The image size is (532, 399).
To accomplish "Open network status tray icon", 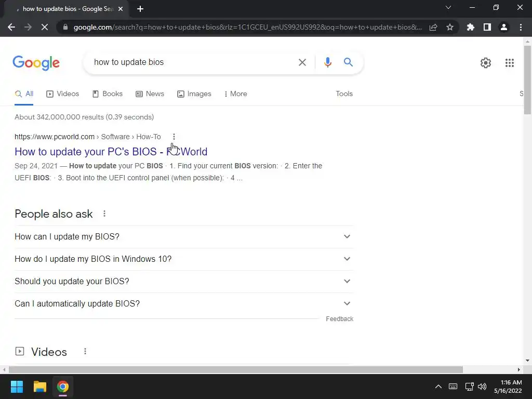I will pyautogui.click(x=469, y=387).
